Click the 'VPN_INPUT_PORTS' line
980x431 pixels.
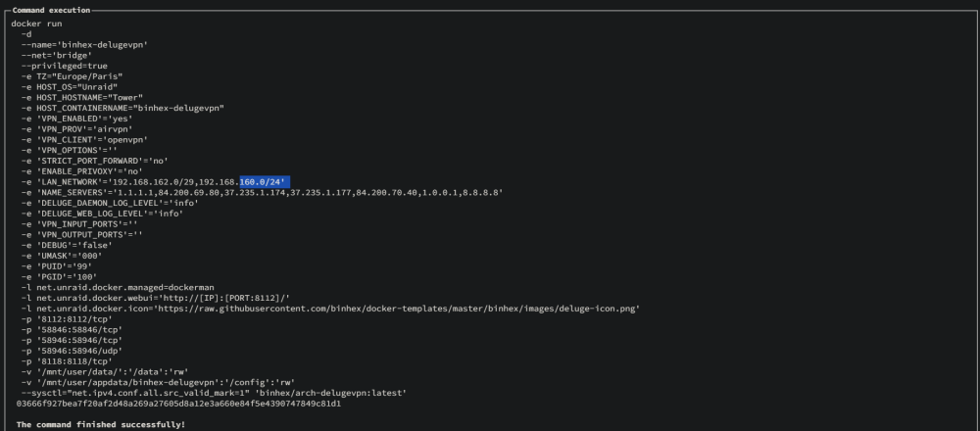(79, 224)
